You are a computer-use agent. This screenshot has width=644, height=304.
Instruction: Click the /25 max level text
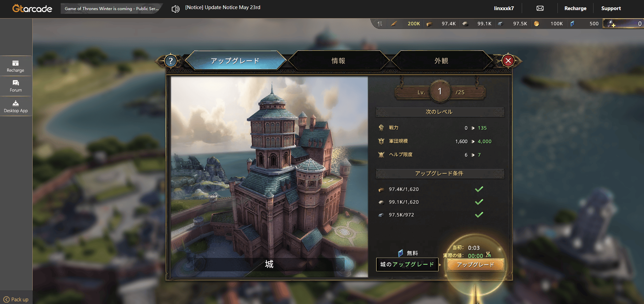pyautogui.click(x=460, y=92)
